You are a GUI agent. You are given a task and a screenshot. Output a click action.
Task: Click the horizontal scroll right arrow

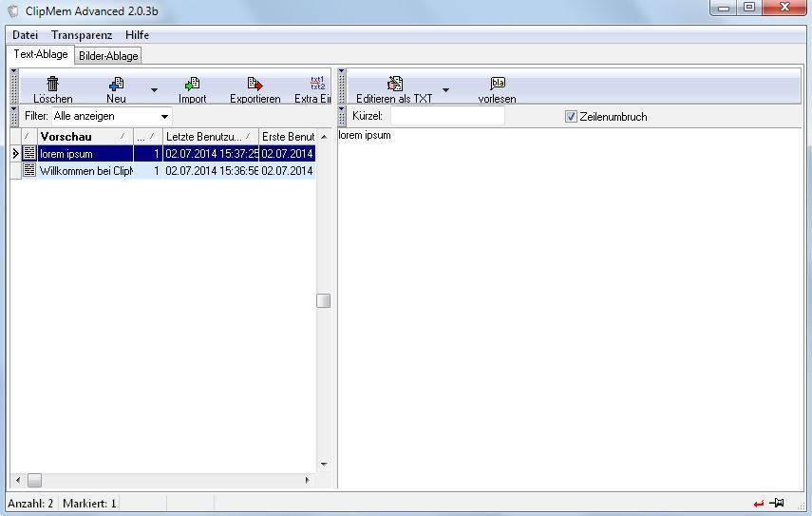(308, 480)
